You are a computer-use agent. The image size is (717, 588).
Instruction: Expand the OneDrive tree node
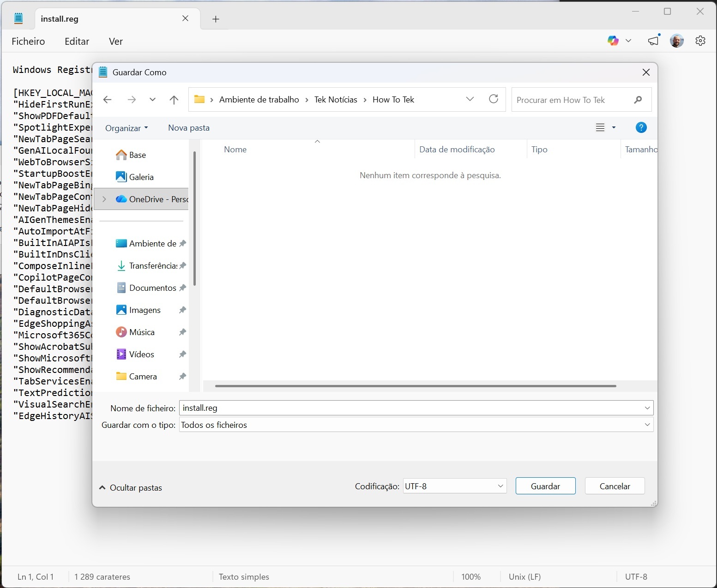(x=104, y=199)
